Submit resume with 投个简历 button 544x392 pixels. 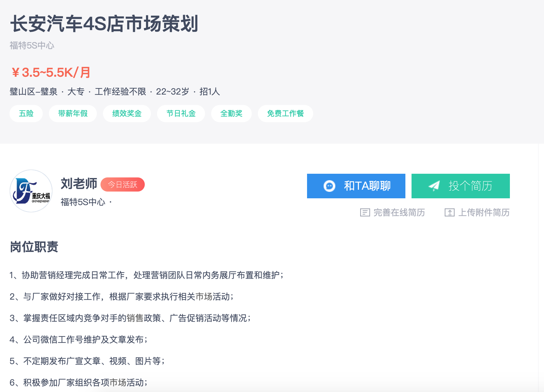(460, 186)
